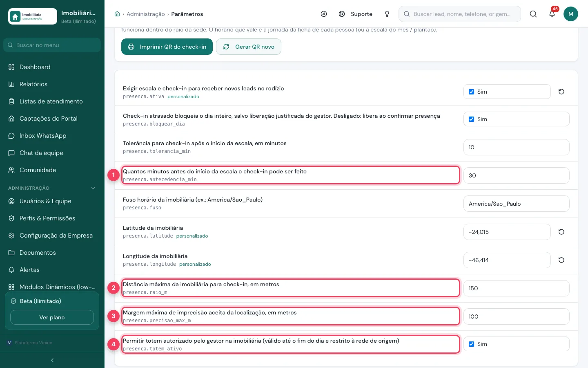588x368 pixels.
Task: Click the Chat da equipe message icon
Action: [11, 153]
